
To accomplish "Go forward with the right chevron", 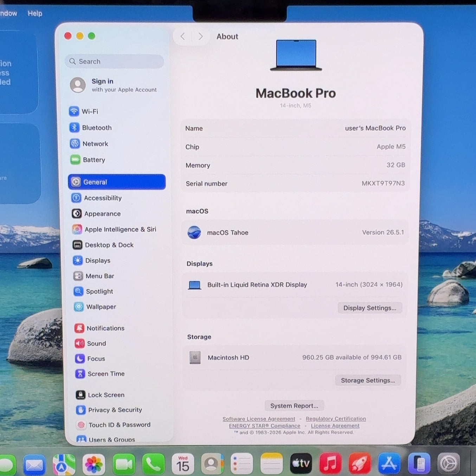I will 200,36.
